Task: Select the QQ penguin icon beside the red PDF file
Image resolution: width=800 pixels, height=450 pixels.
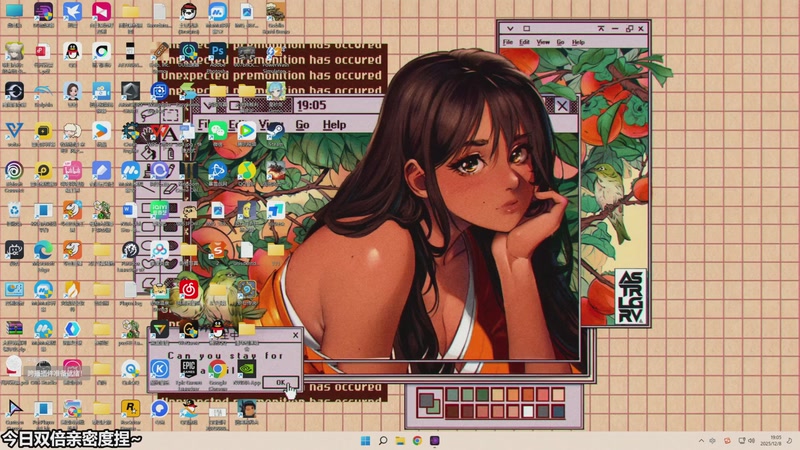Action: pyautogui.click(x=72, y=51)
